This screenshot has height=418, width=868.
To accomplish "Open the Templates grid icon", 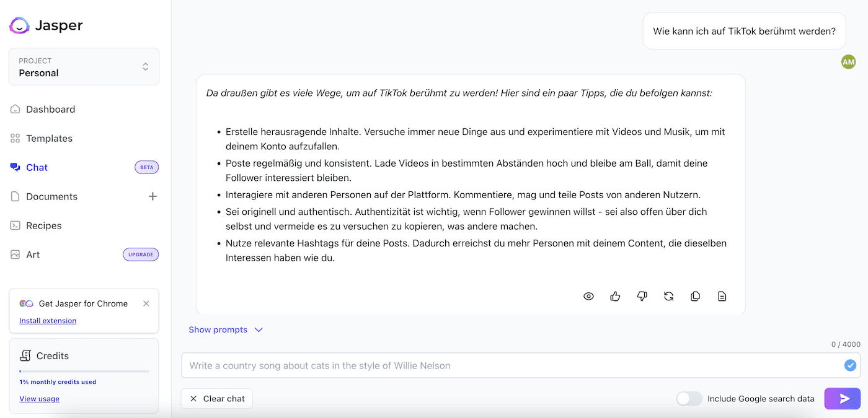I will 15,139.
